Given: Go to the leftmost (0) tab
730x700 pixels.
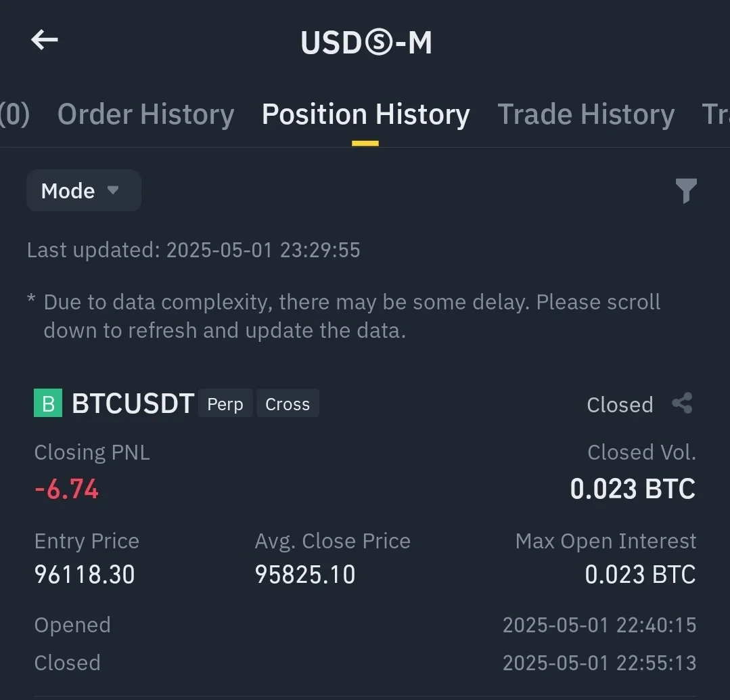Looking at the screenshot, I should pyautogui.click(x=14, y=114).
